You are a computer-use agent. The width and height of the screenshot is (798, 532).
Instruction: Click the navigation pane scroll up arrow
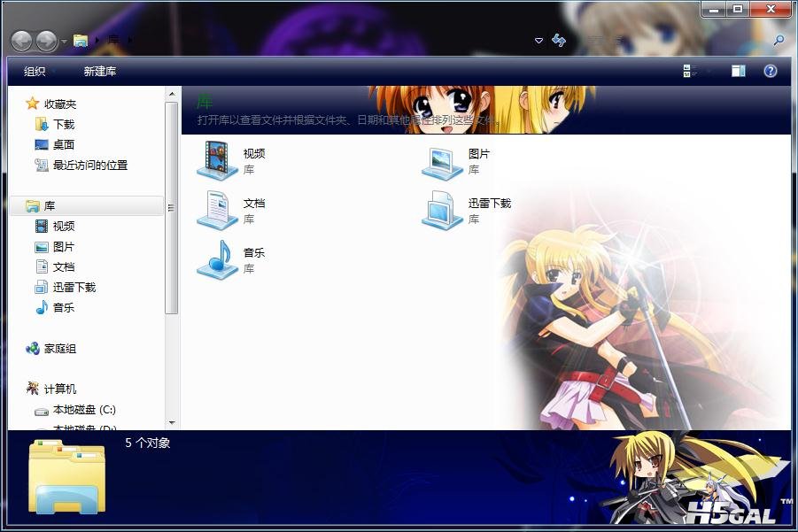172,94
